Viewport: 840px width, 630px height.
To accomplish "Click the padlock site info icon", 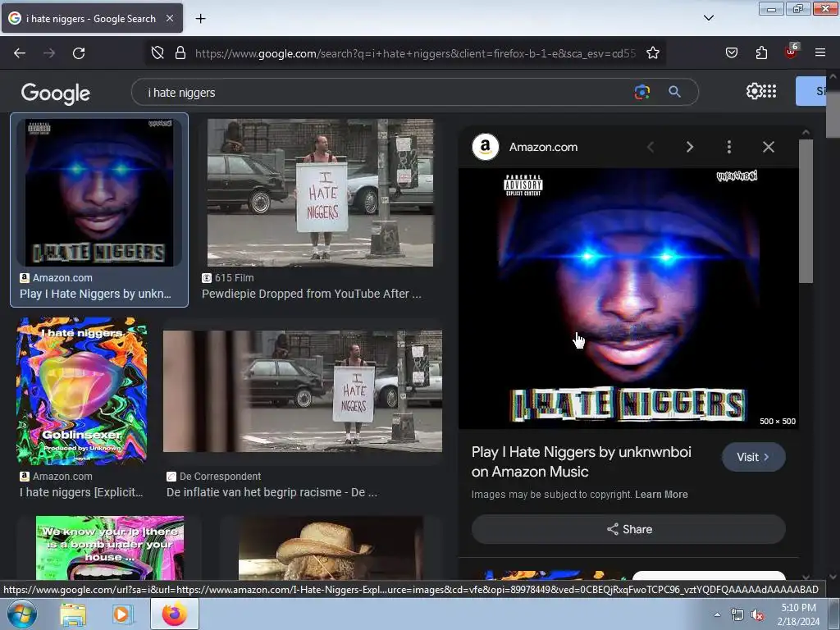I will click(180, 53).
